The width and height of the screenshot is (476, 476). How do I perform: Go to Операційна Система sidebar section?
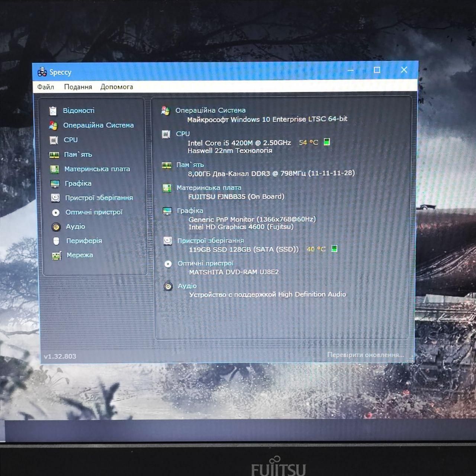click(x=99, y=125)
